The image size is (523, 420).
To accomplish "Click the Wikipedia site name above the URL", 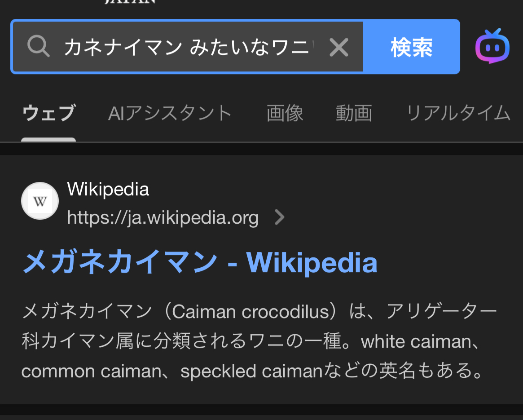I will click(x=108, y=190).
